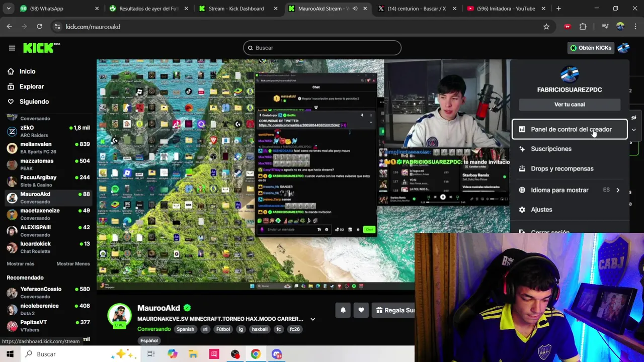Image resolution: width=644 pixels, height=362 pixels.
Task: Open Suscripciones menu item
Action: (x=570, y=149)
